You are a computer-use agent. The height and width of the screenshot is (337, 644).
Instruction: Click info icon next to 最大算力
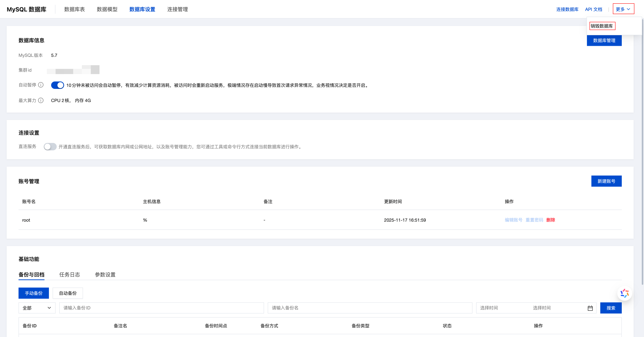coord(41,100)
